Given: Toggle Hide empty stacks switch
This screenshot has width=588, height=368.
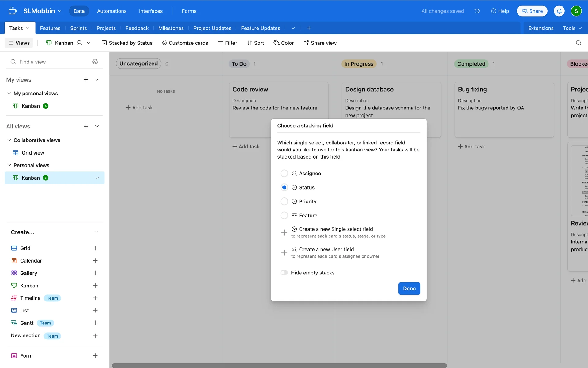Looking at the screenshot, I should point(284,273).
